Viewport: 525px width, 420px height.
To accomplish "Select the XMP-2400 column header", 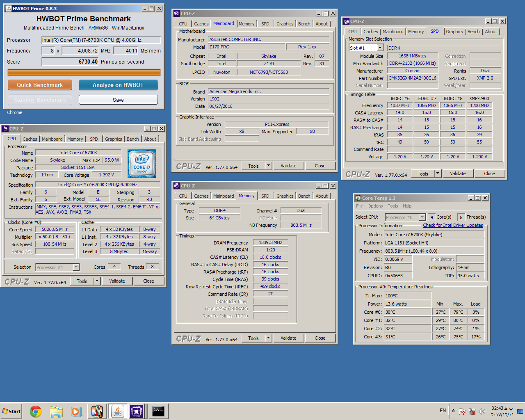I will point(479,98).
